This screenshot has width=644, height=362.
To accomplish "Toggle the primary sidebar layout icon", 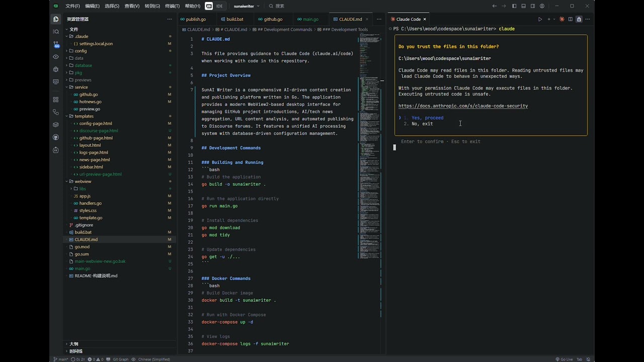I will (514, 6).
